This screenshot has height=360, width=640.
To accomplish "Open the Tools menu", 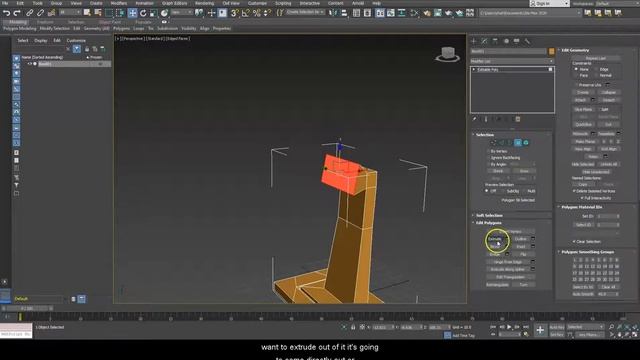I will tap(38, 3).
